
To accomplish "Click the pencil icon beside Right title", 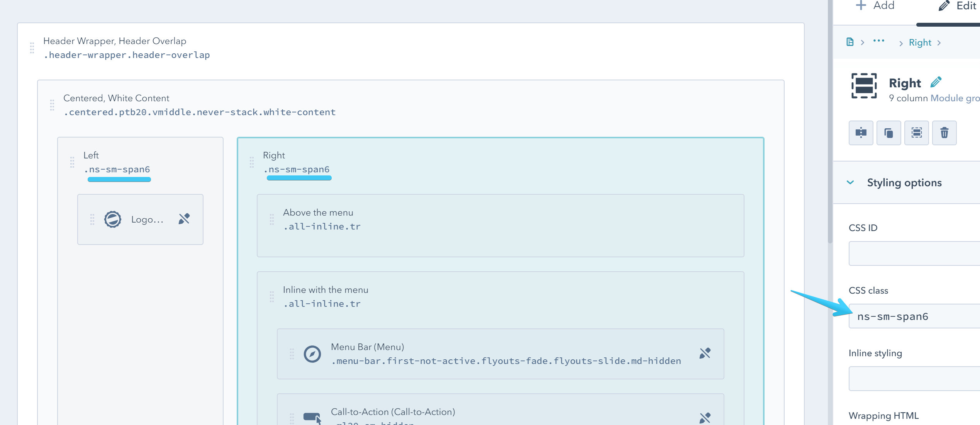I will pos(936,82).
